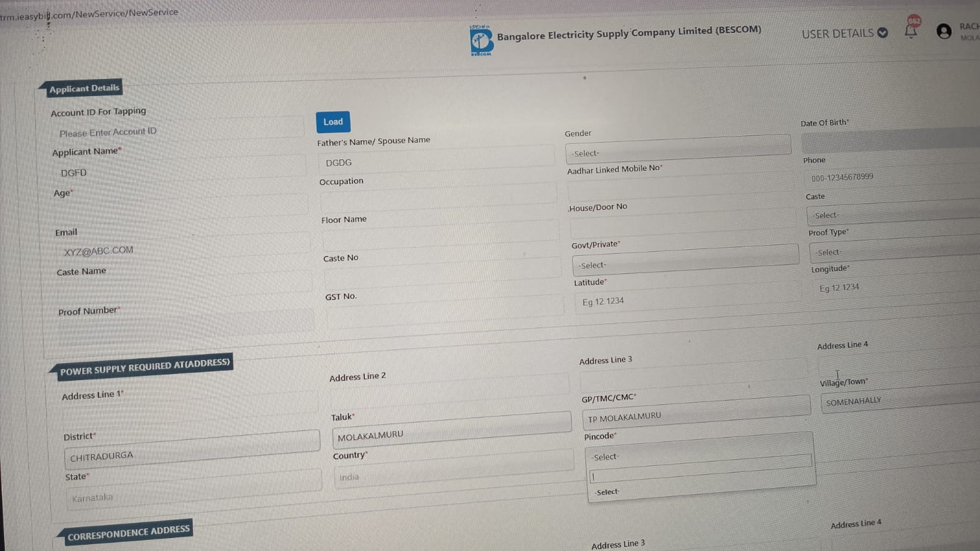
Task: Open the District dropdown showing CHITRADURGA
Action: coord(192,450)
